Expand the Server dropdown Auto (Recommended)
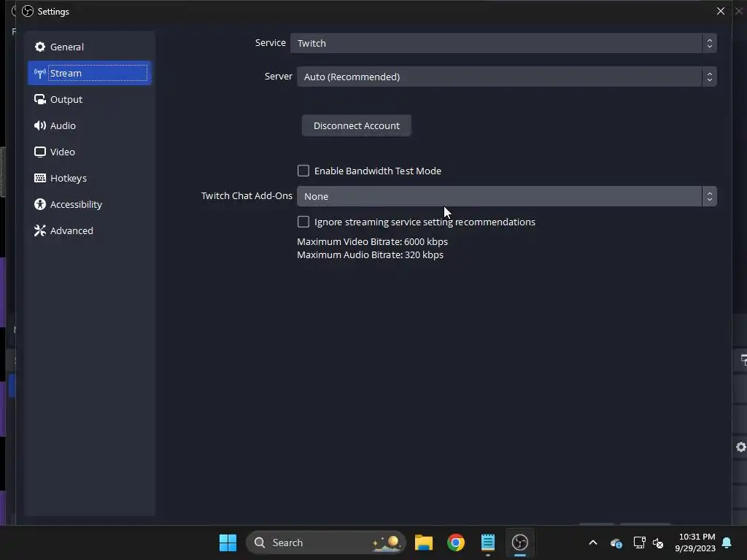Image resolution: width=747 pixels, height=560 pixels. pyautogui.click(x=506, y=76)
